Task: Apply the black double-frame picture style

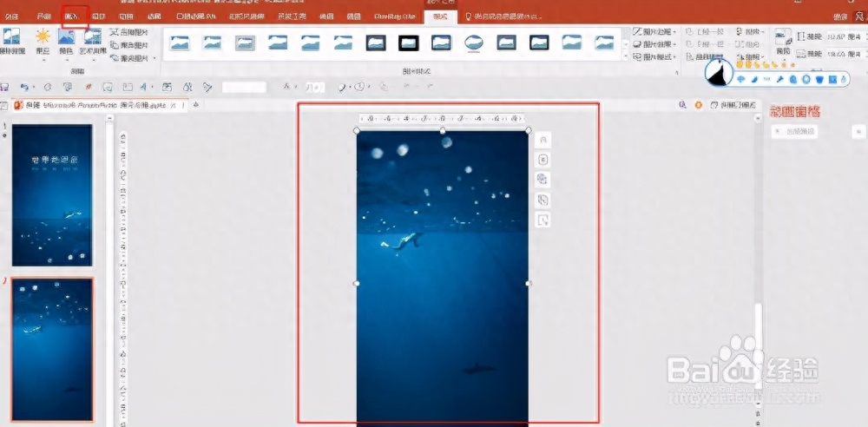Action: [x=409, y=43]
